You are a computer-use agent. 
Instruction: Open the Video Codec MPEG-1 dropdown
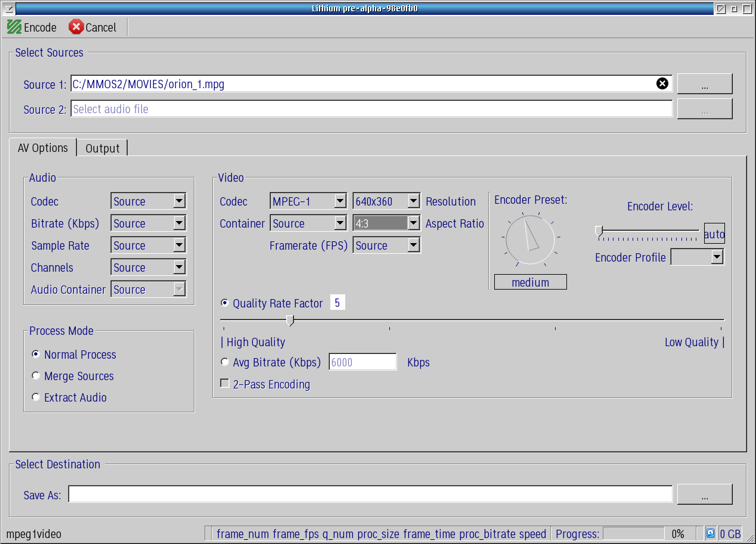coord(308,201)
